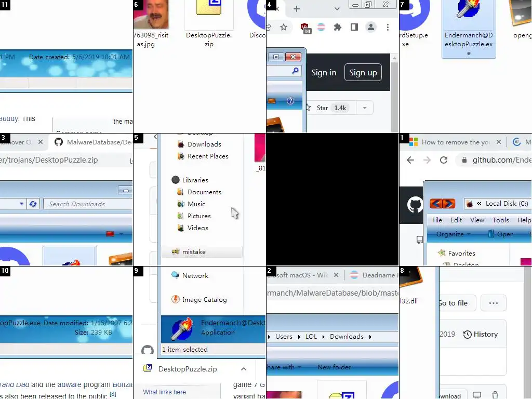Click the three-dots button beside Go to file
Image resolution: width=532 pixels, height=399 pixels.
pos(494,303)
